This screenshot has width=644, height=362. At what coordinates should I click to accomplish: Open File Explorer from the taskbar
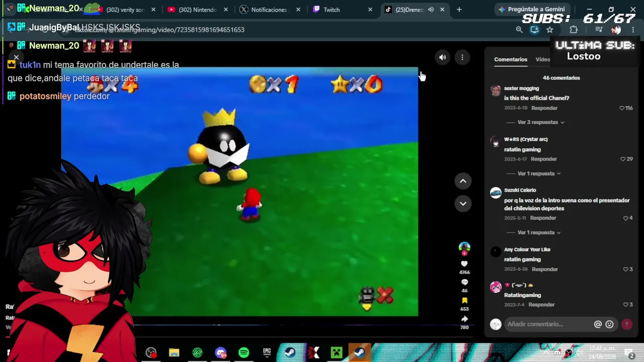(x=174, y=353)
